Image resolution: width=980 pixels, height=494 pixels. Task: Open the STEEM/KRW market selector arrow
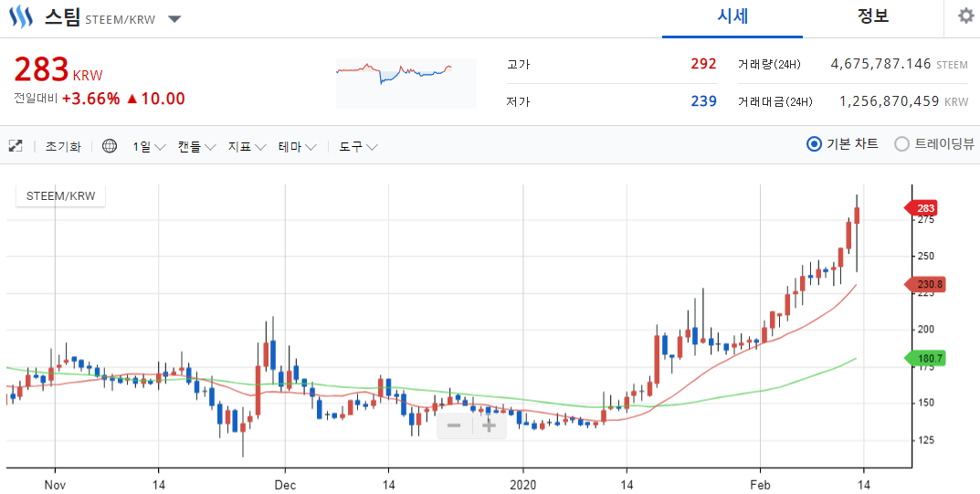(174, 19)
